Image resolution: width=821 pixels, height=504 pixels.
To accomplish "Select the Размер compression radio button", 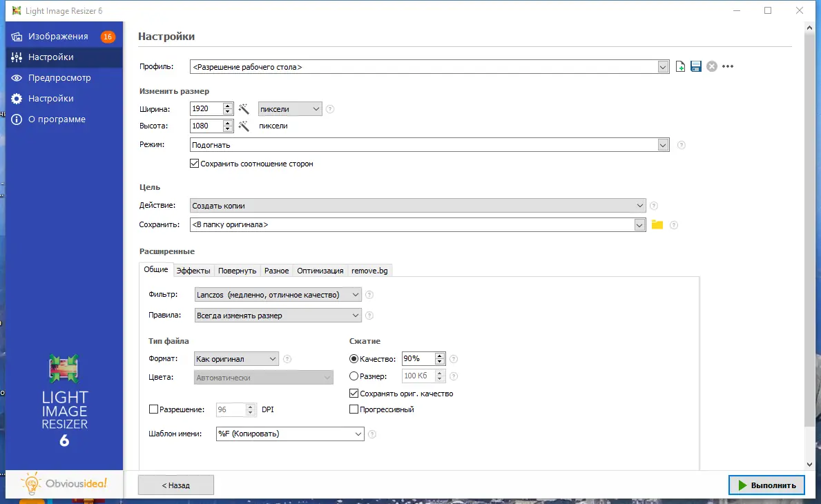I will coord(354,376).
